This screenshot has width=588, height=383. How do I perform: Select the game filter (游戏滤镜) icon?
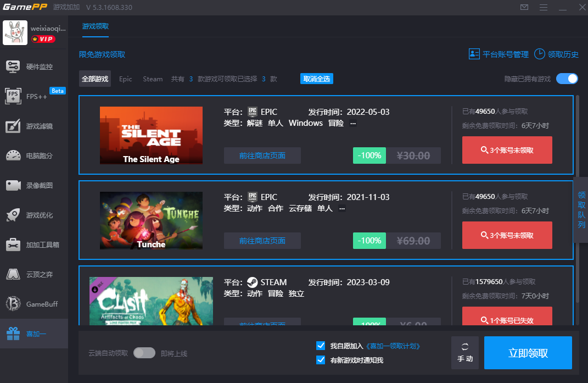pyautogui.click(x=13, y=126)
